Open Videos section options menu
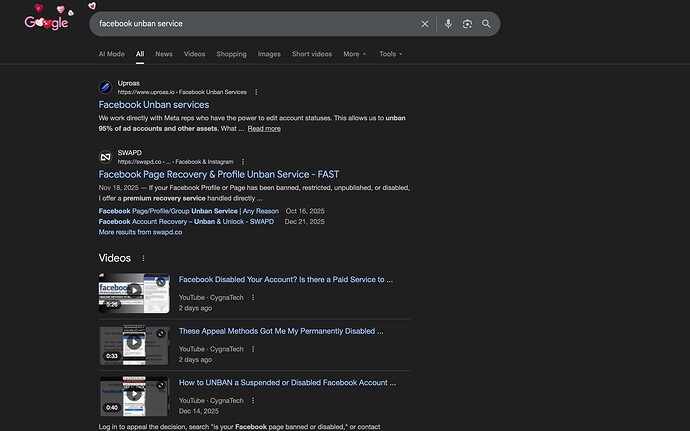The height and width of the screenshot is (431, 690). tap(143, 258)
